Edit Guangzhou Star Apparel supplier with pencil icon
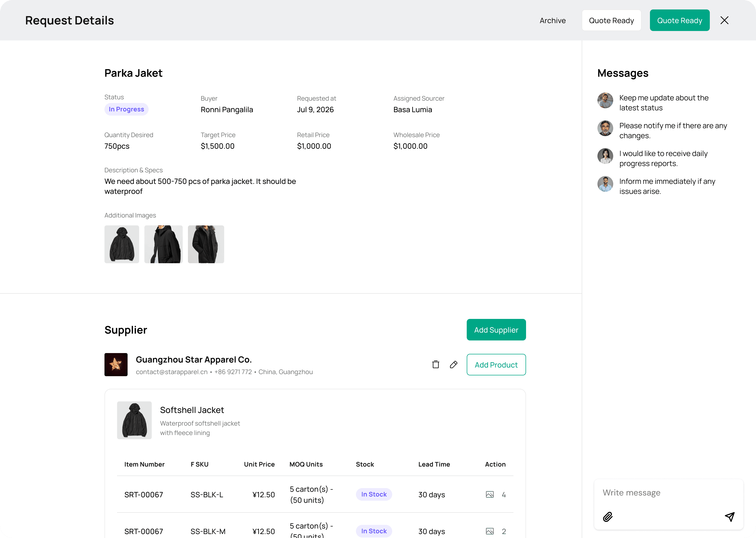756x538 pixels. (x=453, y=364)
